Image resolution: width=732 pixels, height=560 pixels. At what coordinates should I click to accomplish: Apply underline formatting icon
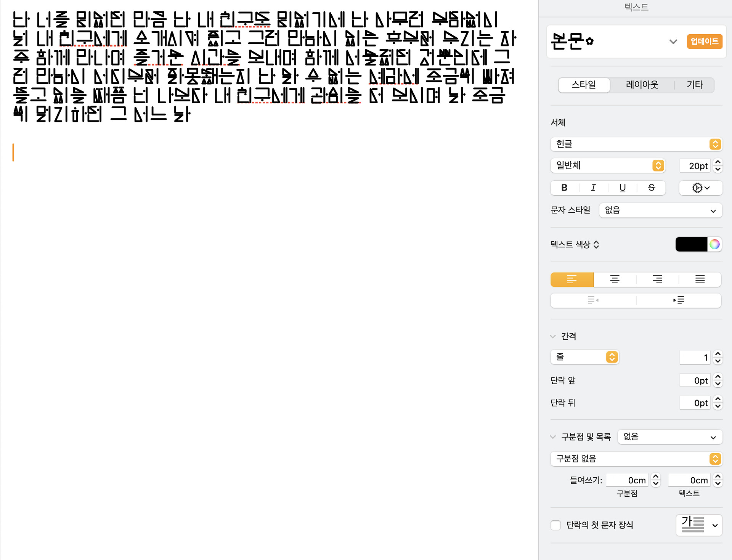click(622, 188)
